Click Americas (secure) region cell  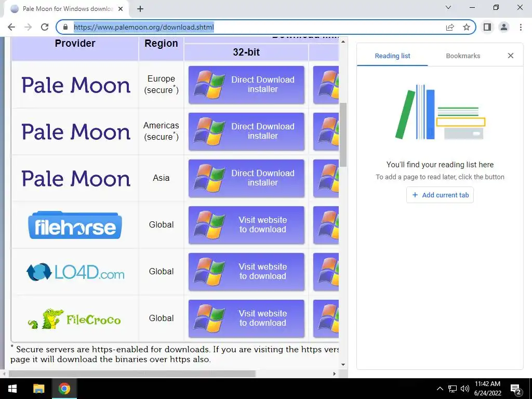click(x=161, y=131)
